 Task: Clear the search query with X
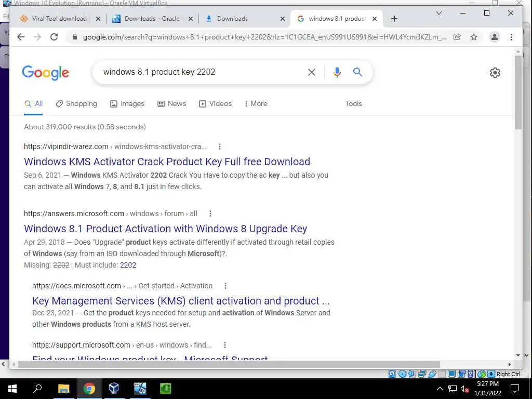pyautogui.click(x=312, y=72)
